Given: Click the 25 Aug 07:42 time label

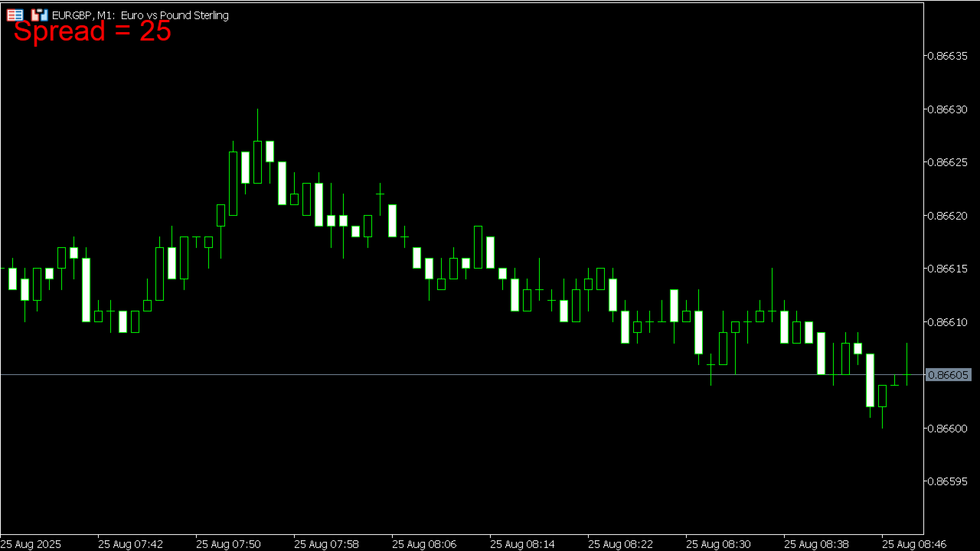Looking at the screenshot, I should coord(130,544).
